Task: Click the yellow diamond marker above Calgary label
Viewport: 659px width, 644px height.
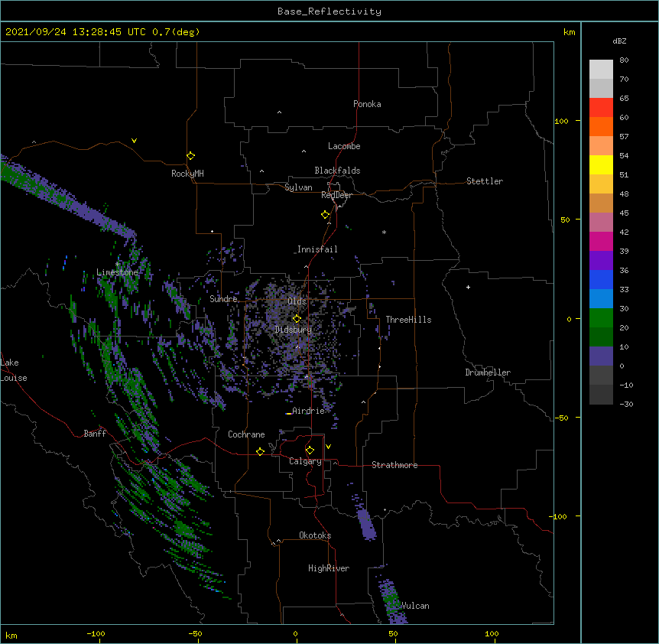Action: pos(310,450)
